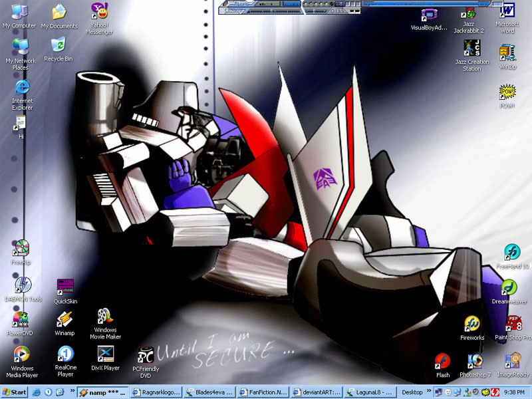Launch Yahoo! Messenger shortcut
This screenshot has height=399, width=532.
[99, 19]
